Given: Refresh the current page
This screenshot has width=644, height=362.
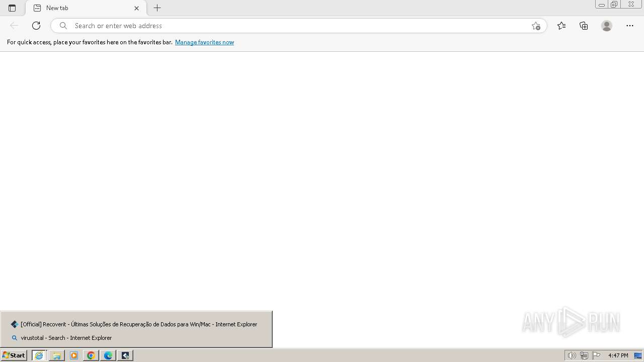Looking at the screenshot, I should click(x=36, y=26).
